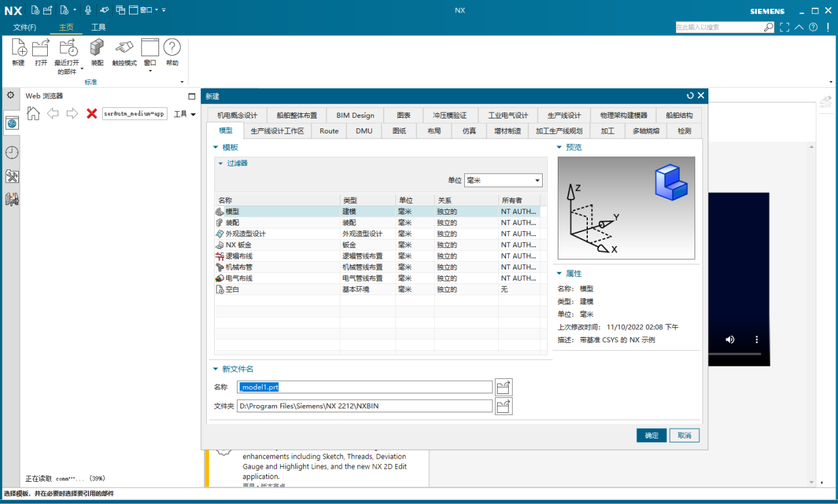Click the browser back arrow
Screen dimensions: 838x504
tap(53, 113)
